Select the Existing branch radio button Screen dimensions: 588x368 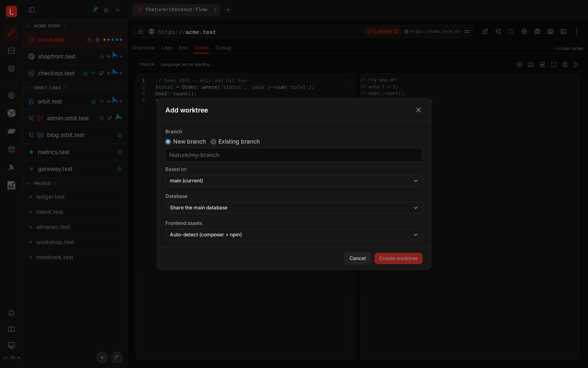(213, 142)
